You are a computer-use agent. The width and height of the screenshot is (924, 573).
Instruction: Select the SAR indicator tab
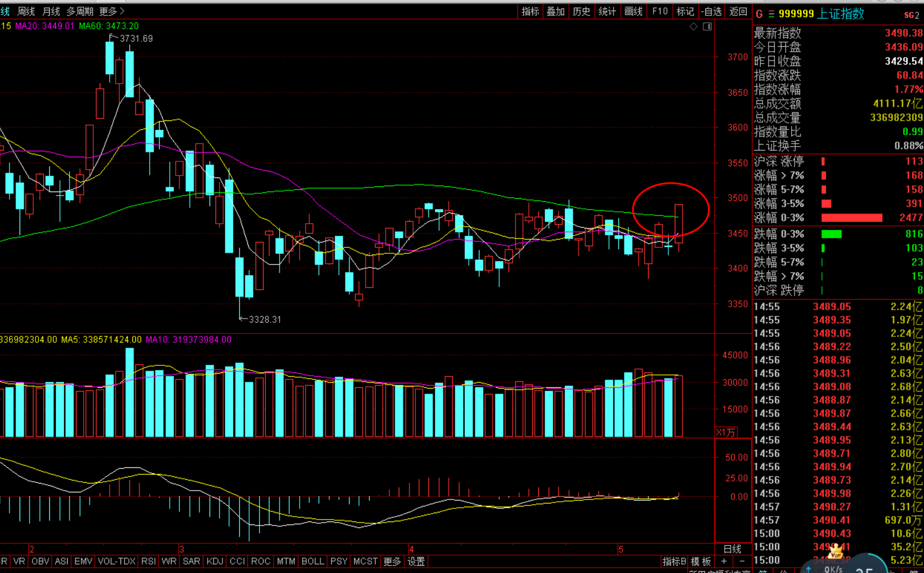point(191,561)
